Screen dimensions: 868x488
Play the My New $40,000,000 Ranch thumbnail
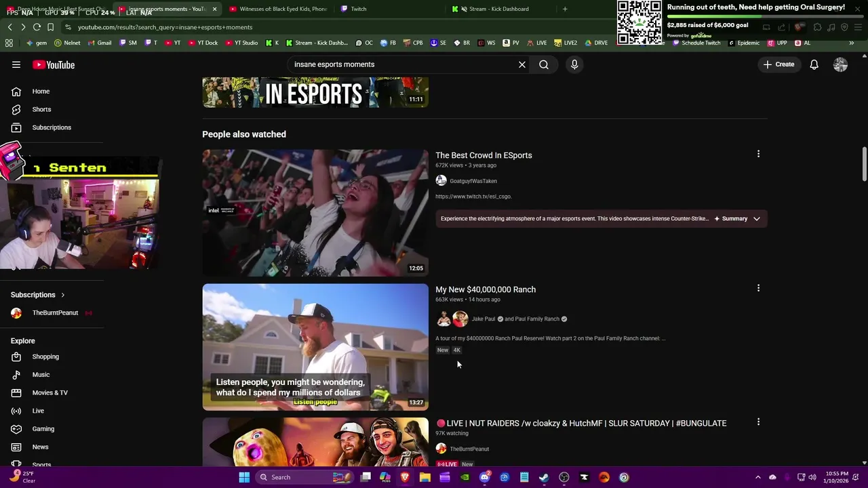[x=315, y=347]
